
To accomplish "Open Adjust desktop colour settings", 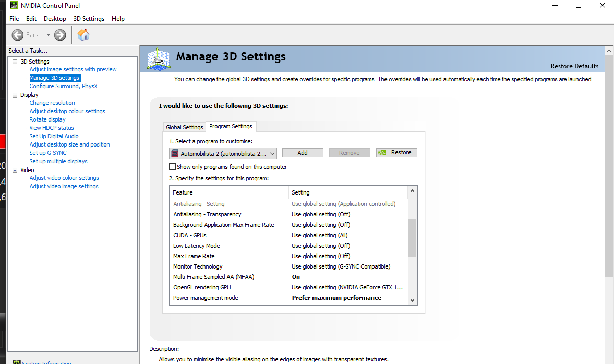I will [67, 111].
